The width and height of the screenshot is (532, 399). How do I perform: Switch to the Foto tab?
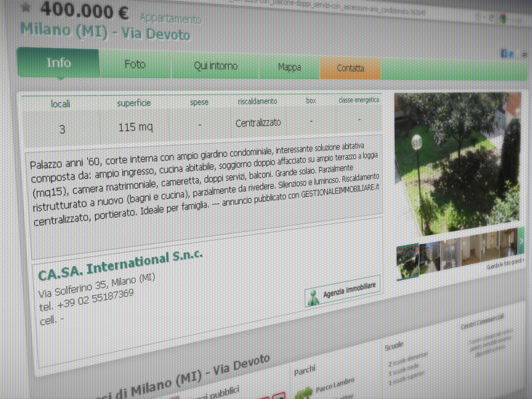pyautogui.click(x=135, y=65)
